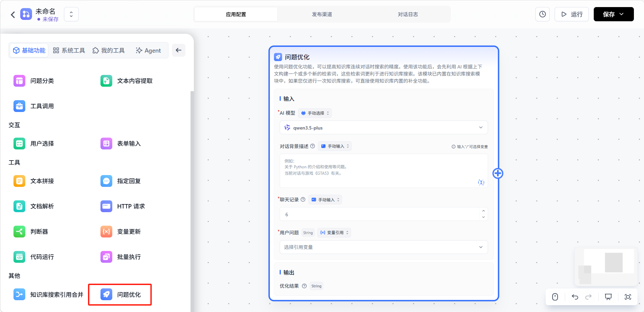Open the version history clock icon
The height and width of the screenshot is (312, 644).
[542, 14]
